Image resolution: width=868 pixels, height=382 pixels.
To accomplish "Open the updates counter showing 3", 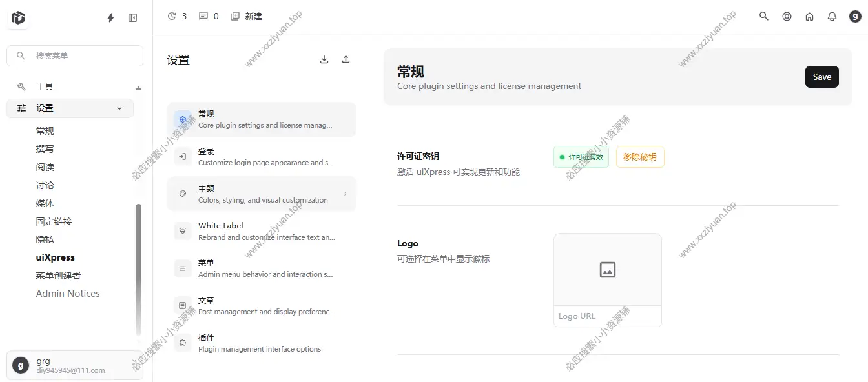I will click(x=177, y=16).
